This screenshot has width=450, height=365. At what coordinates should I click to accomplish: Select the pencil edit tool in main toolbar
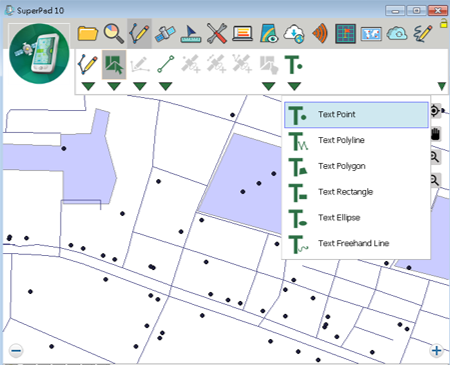click(x=139, y=34)
